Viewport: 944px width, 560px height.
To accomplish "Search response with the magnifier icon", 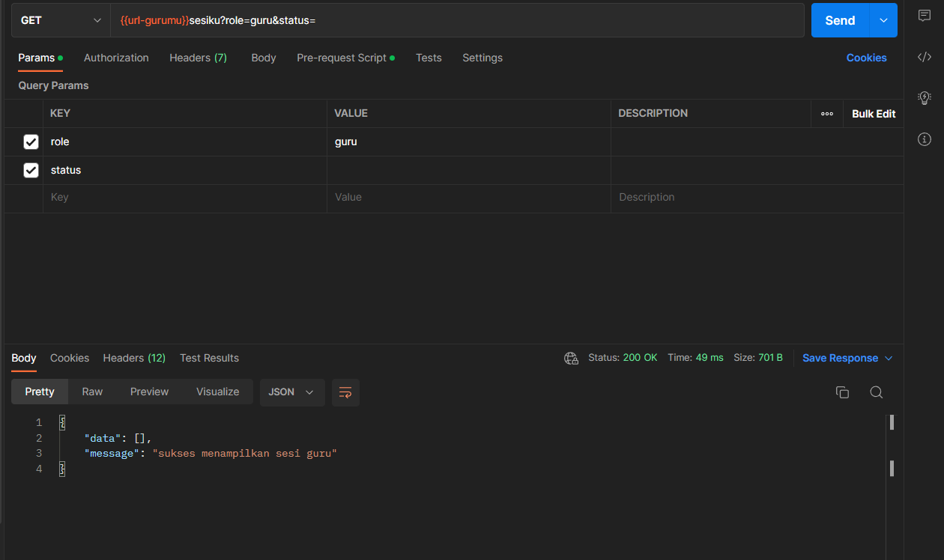I will (877, 392).
